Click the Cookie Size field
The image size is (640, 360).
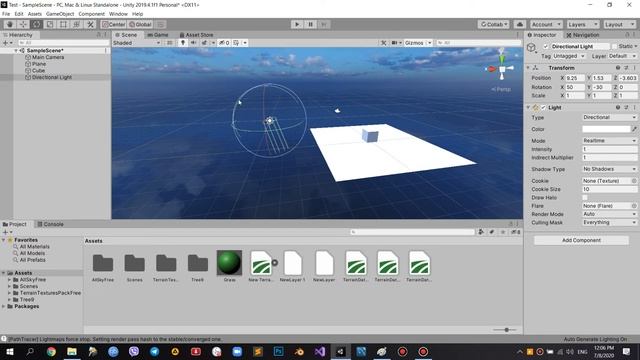coord(609,189)
